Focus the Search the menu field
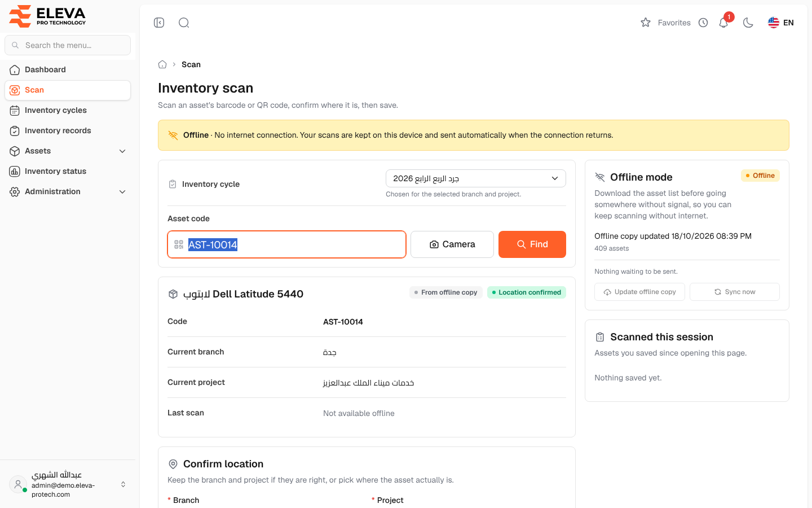The width and height of the screenshot is (812, 508). tap(68, 45)
